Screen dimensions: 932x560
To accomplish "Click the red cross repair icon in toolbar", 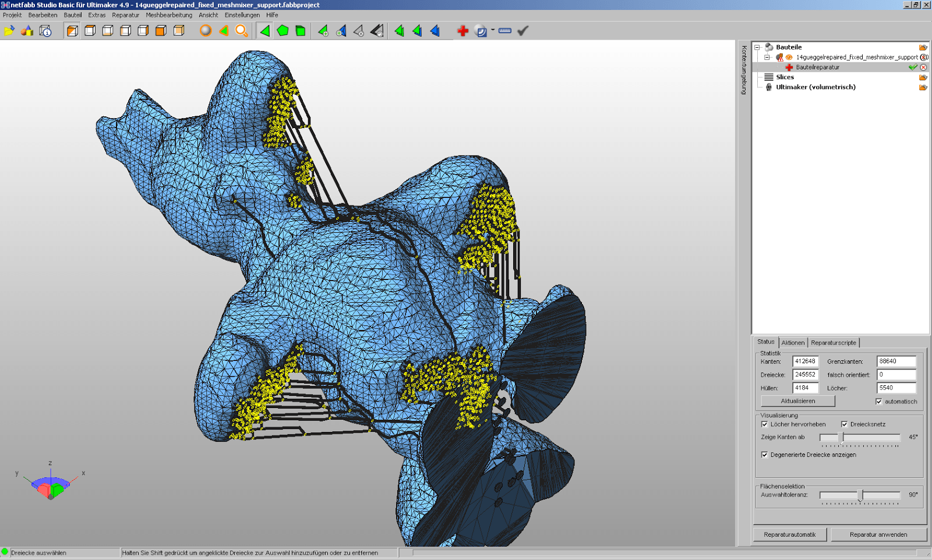I will tap(463, 31).
